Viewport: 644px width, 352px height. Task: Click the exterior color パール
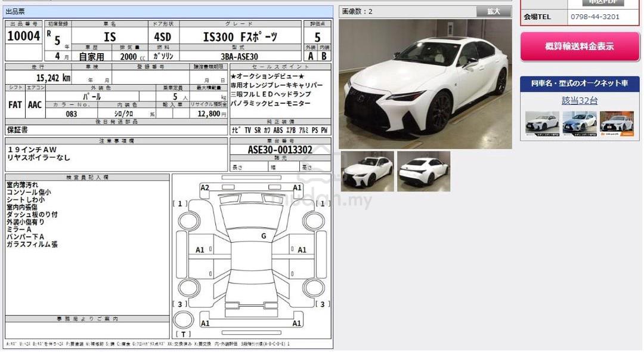92,97
